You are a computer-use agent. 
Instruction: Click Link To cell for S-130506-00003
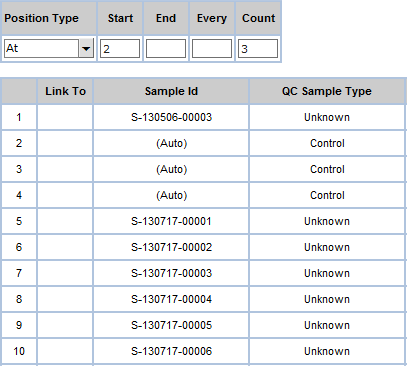(x=65, y=117)
